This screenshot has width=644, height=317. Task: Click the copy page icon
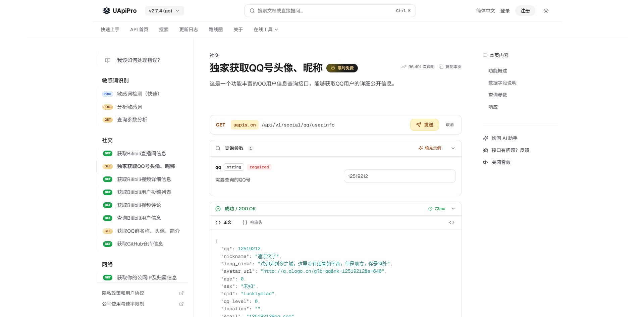pos(441,67)
